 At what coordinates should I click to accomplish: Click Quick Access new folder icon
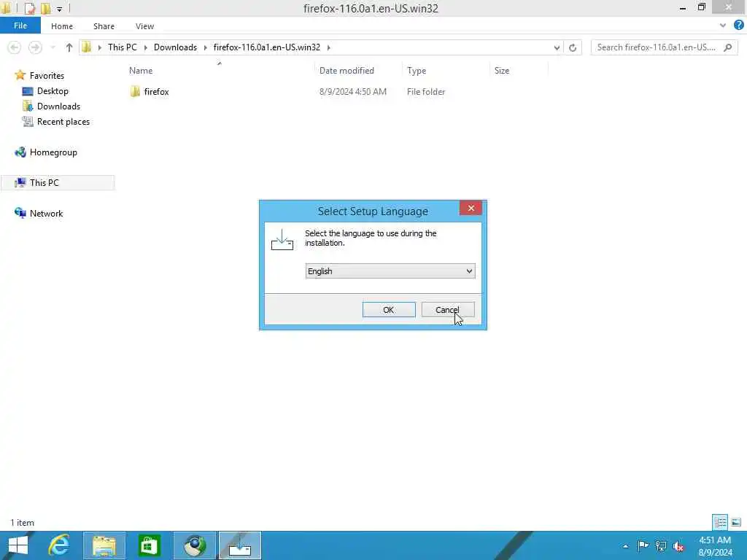tap(45, 8)
